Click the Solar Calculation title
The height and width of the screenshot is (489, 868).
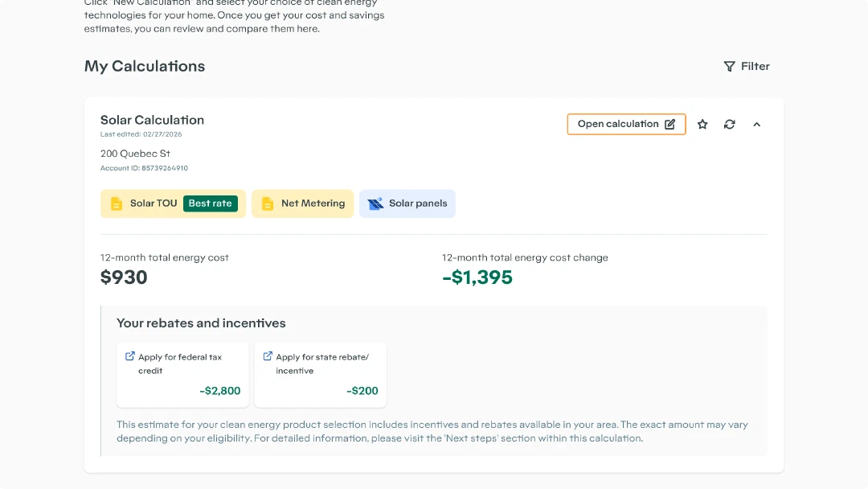pos(152,120)
